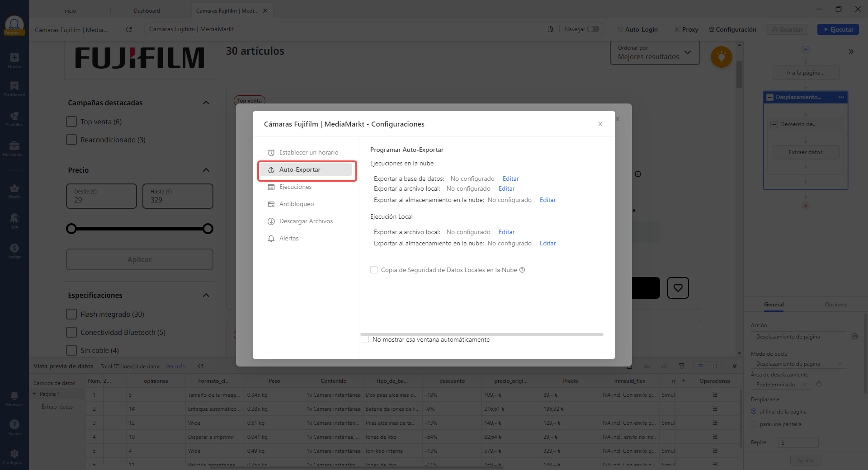
Task: Click the right handle of price slider
Action: tap(208, 229)
